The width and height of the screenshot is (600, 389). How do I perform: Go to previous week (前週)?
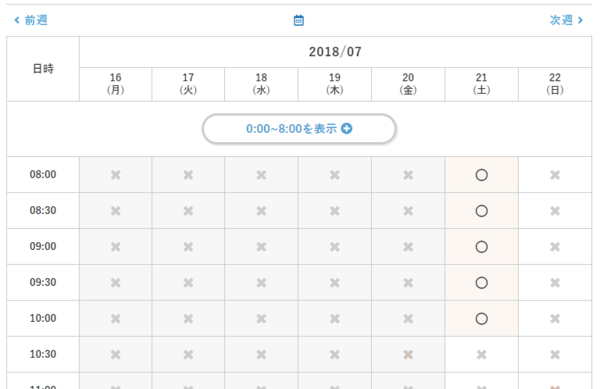(31, 20)
